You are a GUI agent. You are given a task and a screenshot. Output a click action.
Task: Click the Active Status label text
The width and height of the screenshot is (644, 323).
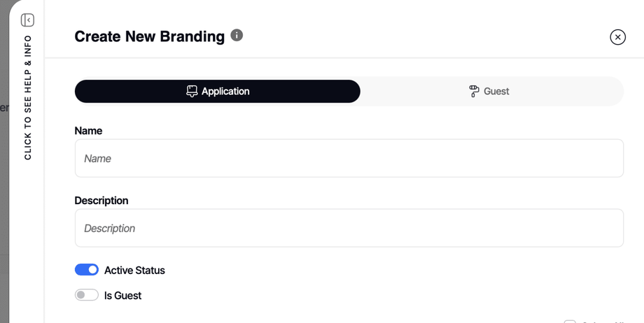pyautogui.click(x=134, y=271)
